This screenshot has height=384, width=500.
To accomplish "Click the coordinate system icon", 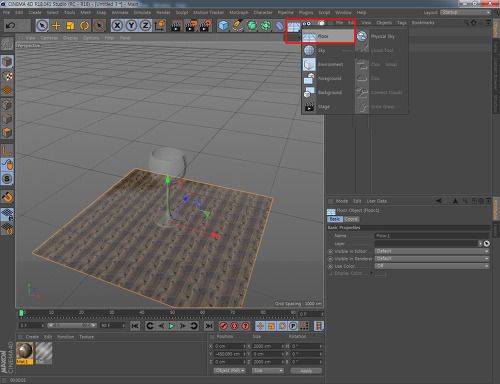I will point(160,25).
